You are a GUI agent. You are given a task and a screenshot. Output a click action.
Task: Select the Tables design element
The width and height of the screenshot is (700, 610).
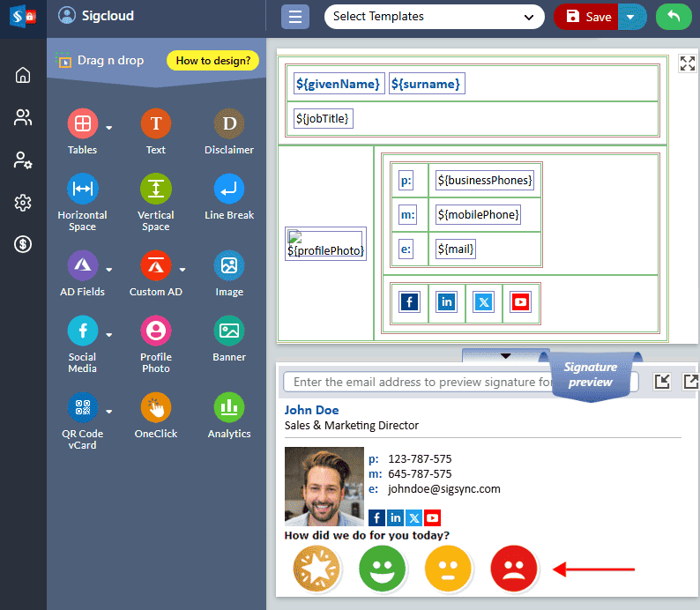[x=83, y=123]
